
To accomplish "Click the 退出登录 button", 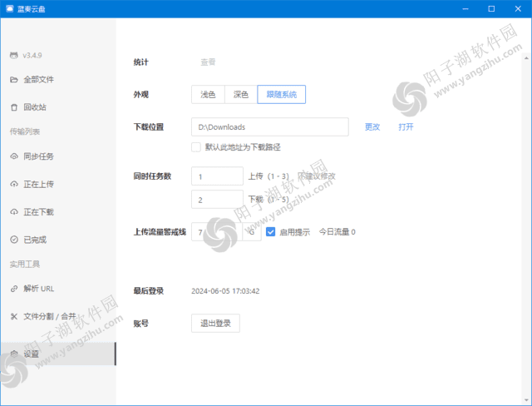I will pyautogui.click(x=215, y=323).
